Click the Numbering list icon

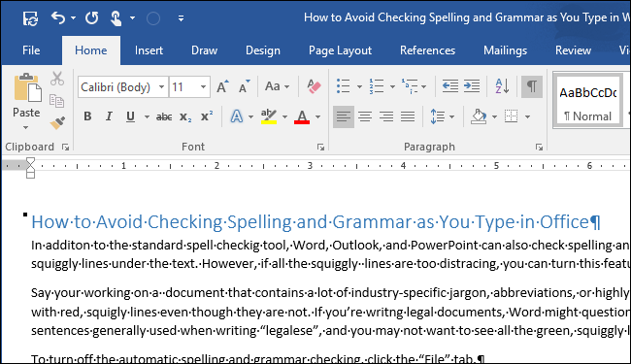[377, 86]
